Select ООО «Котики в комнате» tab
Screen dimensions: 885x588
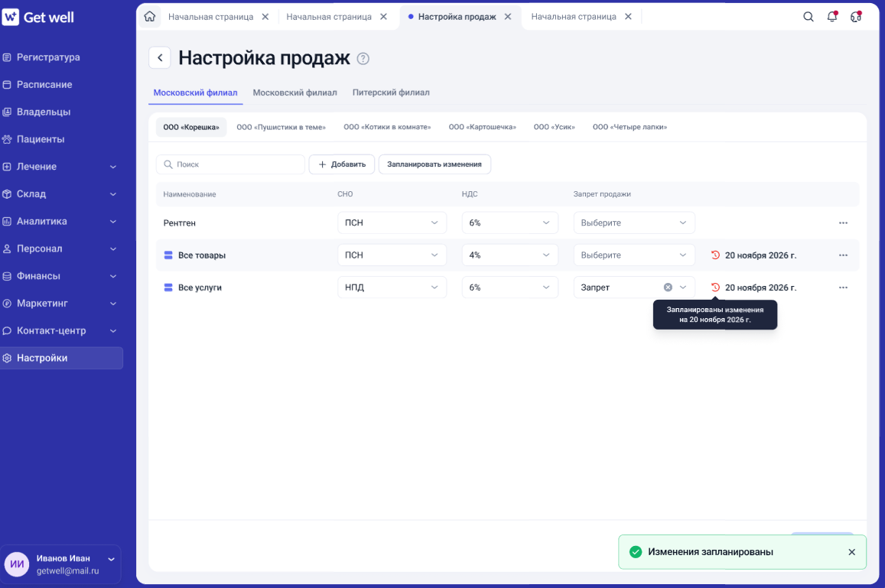387,127
